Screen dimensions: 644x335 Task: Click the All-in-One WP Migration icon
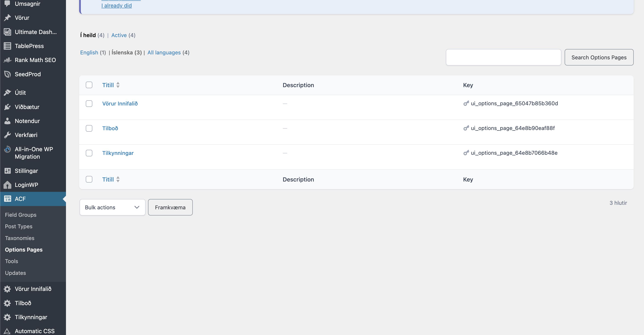click(7, 149)
